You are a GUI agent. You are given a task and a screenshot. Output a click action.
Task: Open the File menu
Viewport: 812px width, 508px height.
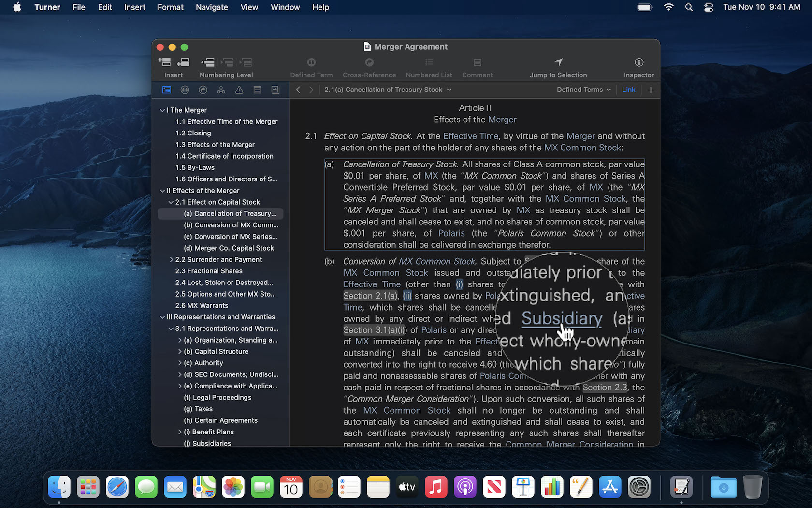click(x=79, y=7)
